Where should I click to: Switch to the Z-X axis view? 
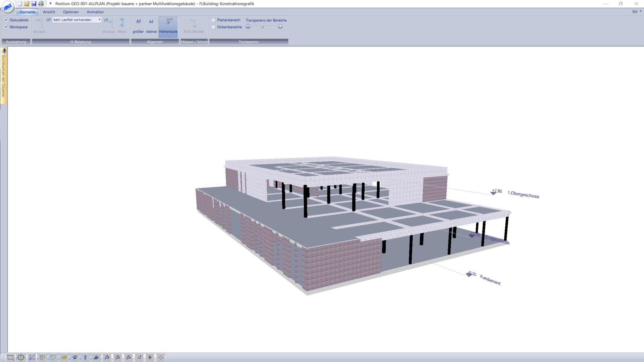(107, 358)
